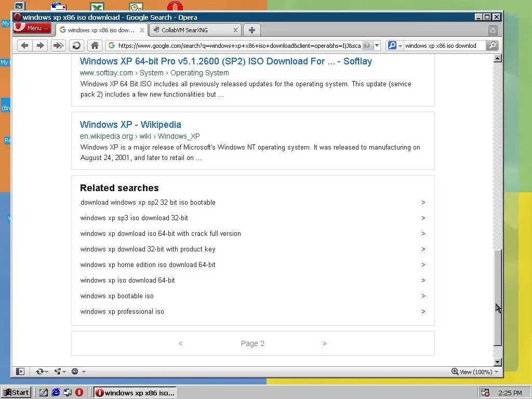Click the search field with windows xp text
Viewport: 532px width, 399px height.
[445, 46]
